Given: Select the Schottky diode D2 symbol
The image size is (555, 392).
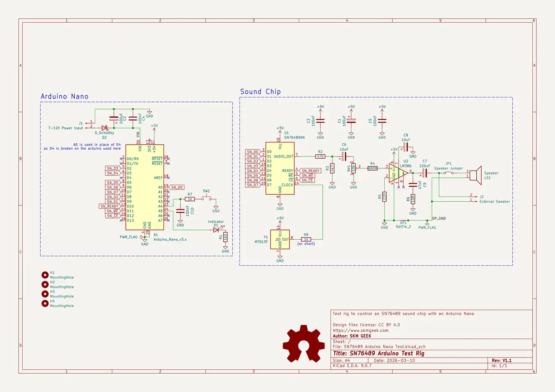Looking at the screenshot, I should [x=105, y=127].
